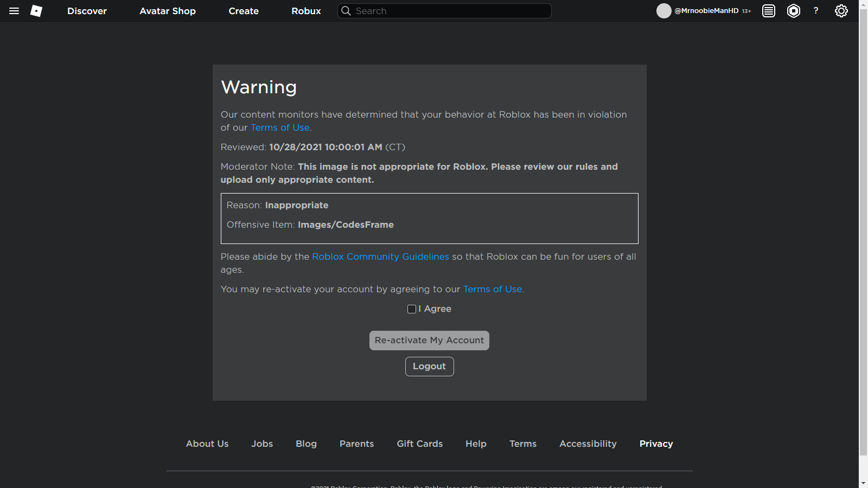The height and width of the screenshot is (488, 868).
Task: Open the Robux balance icon
Action: 794,11
